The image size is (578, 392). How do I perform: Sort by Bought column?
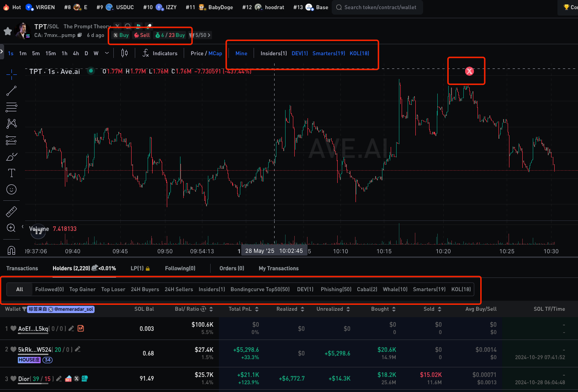pyautogui.click(x=394, y=309)
